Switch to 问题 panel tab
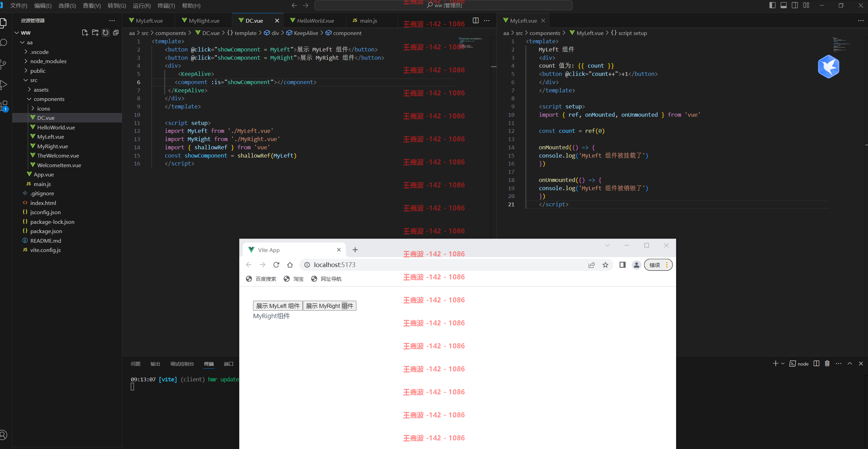This screenshot has height=449, width=868. pyautogui.click(x=136, y=364)
